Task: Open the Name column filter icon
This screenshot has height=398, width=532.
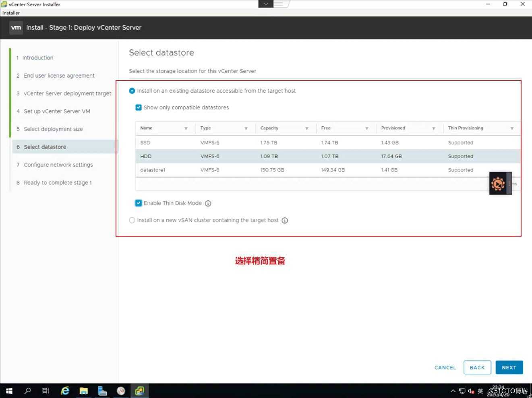Action: (186, 129)
